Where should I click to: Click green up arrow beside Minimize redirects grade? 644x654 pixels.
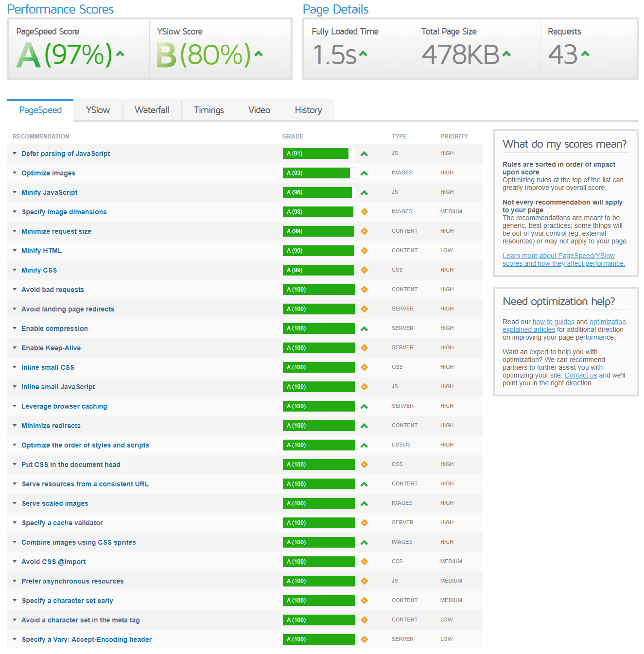364,426
